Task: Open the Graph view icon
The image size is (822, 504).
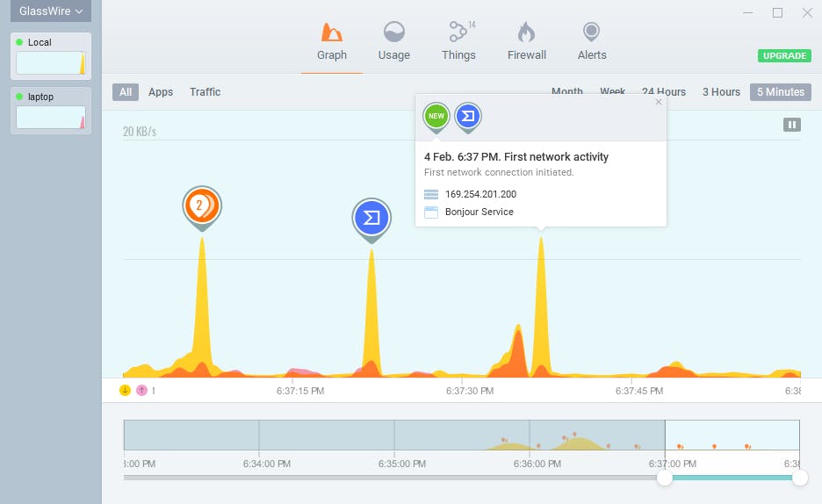Action: coord(331,32)
